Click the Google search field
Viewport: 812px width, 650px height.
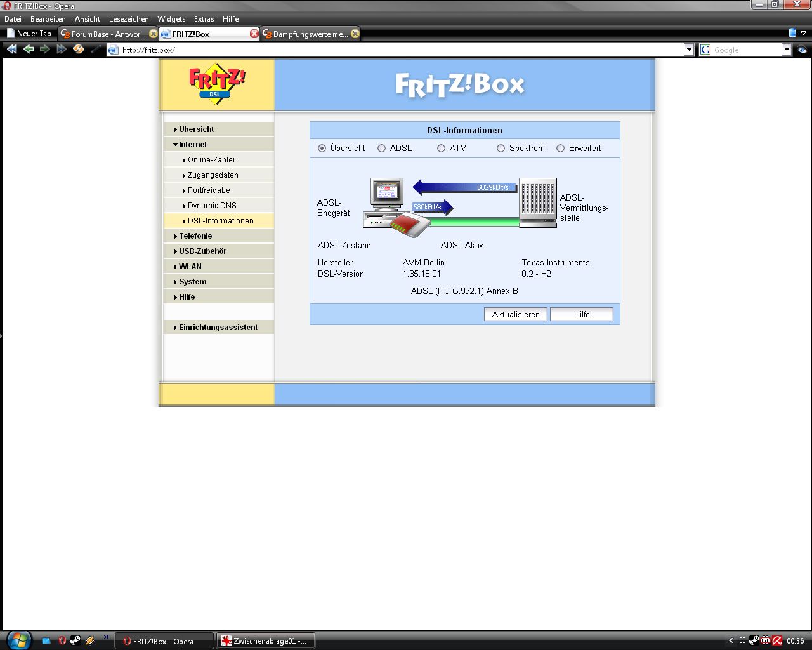[747, 50]
